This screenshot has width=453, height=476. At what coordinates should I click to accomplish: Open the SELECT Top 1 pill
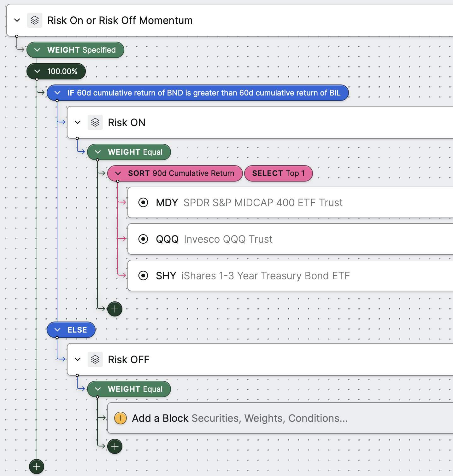279,173
